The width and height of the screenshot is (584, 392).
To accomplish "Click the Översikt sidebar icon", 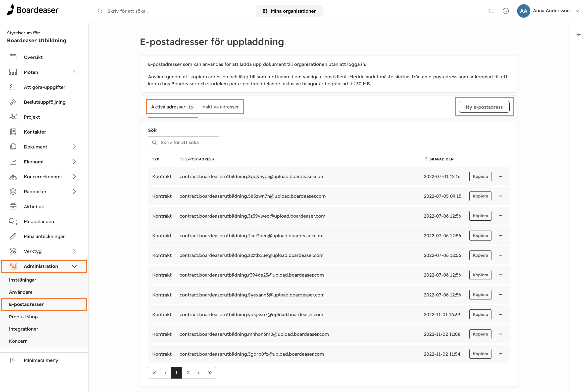I will point(13,57).
